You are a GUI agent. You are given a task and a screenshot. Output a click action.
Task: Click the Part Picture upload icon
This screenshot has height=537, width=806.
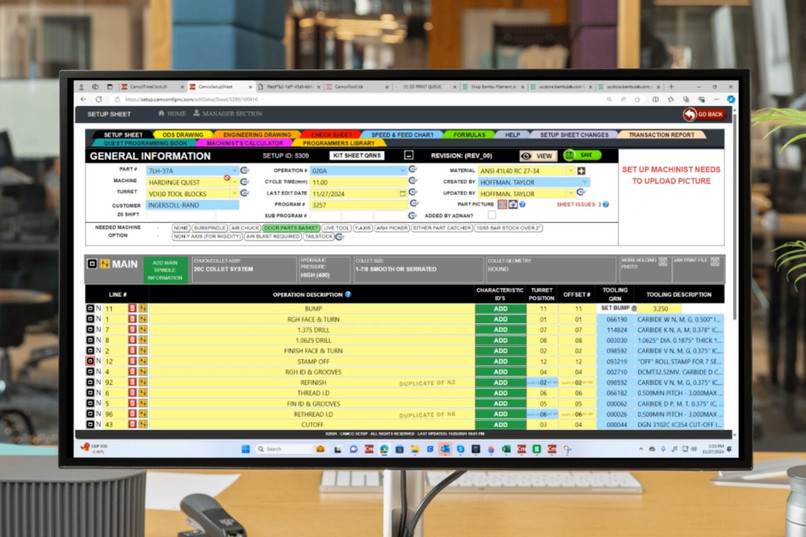[x=513, y=205]
